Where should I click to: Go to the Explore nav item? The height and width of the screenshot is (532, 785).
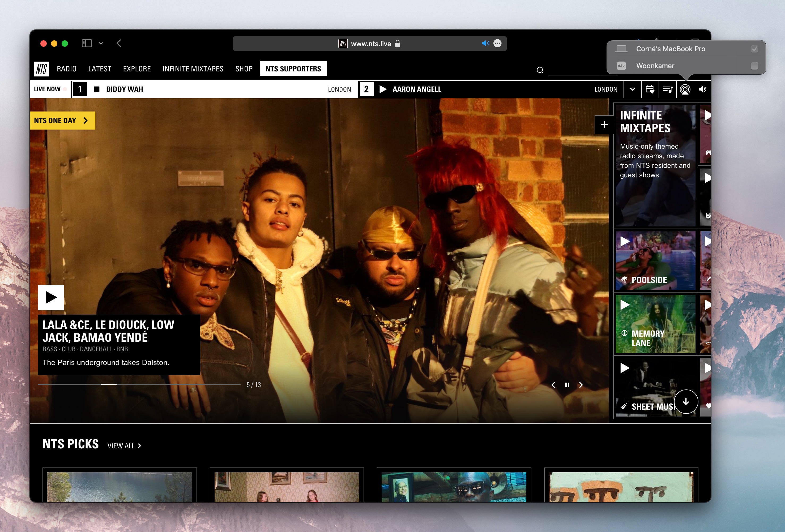point(137,69)
